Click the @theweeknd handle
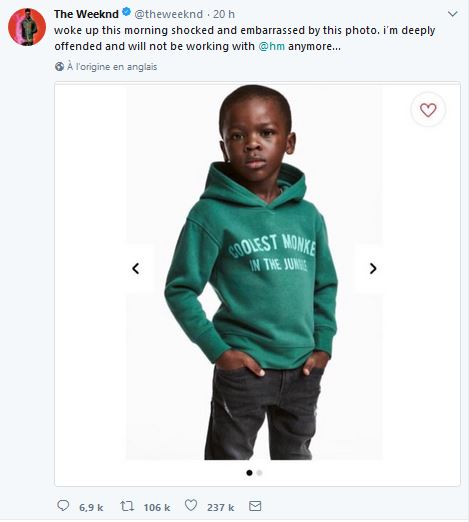The width and height of the screenshot is (469, 522). pyautogui.click(x=169, y=14)
